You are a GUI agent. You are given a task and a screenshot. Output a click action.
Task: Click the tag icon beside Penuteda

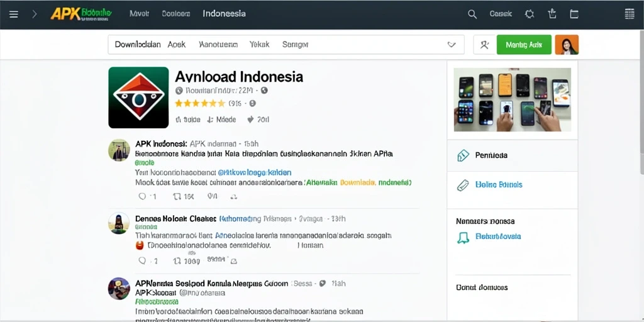point(463,156)
